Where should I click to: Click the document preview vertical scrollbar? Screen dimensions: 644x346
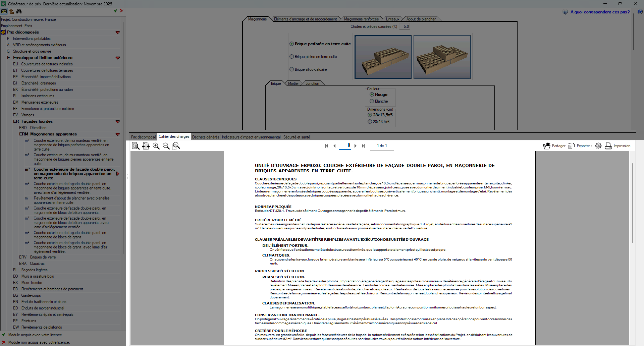tap(632, 203)
